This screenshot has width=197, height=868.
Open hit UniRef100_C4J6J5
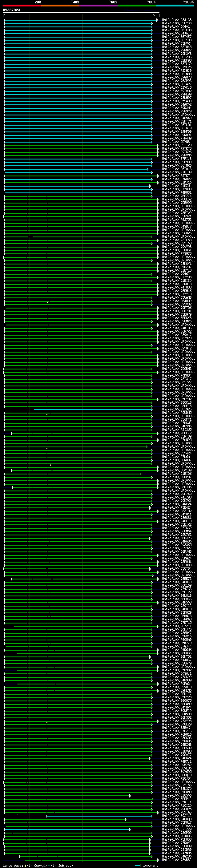click(x=177, y=33)
